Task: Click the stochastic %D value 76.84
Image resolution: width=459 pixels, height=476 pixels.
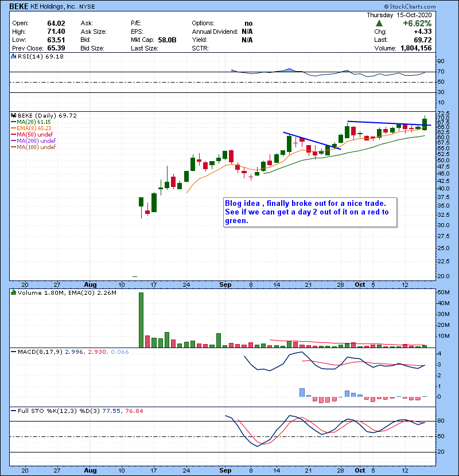Action: (x=134, y=411)
